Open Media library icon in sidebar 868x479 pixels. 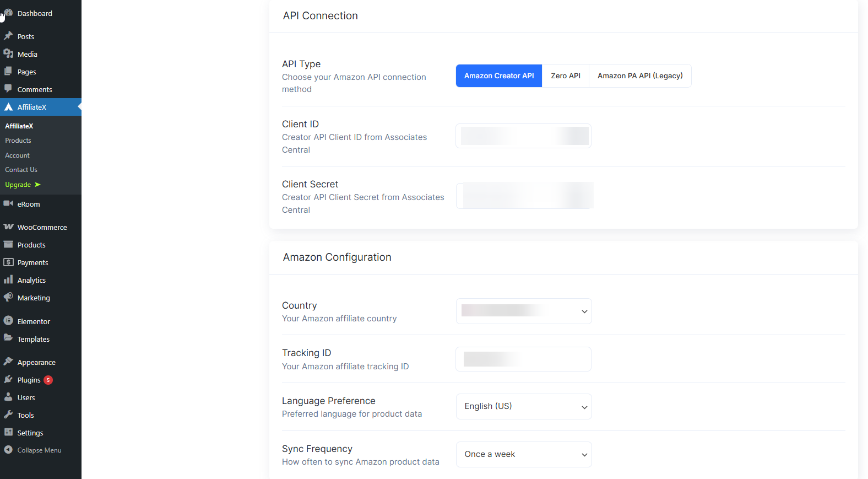[8, 53]
